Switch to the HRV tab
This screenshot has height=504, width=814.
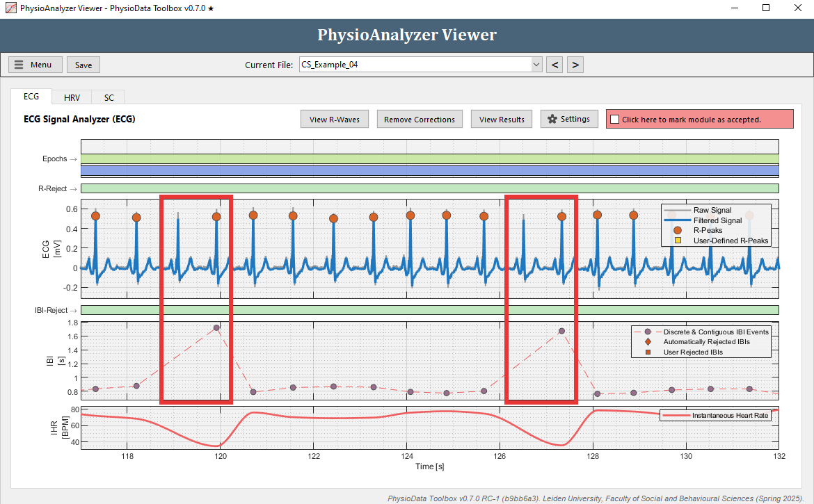[x=72, y=97]
